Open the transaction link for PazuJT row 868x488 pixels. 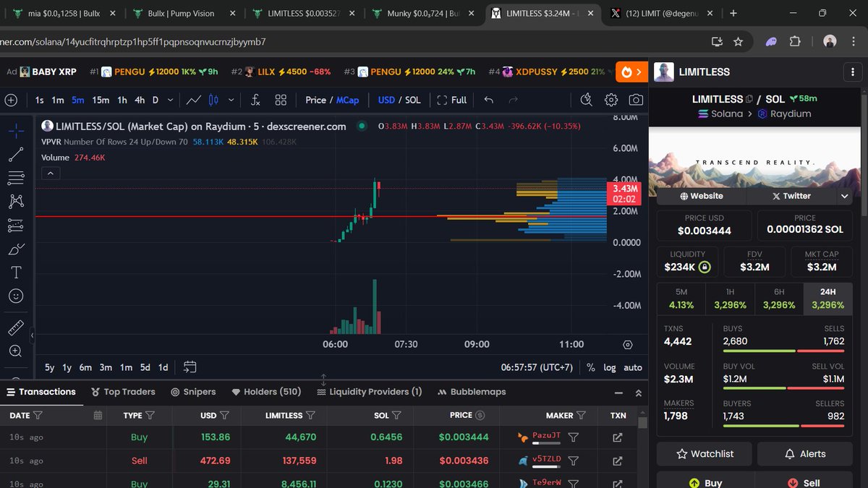click(618, 437)
